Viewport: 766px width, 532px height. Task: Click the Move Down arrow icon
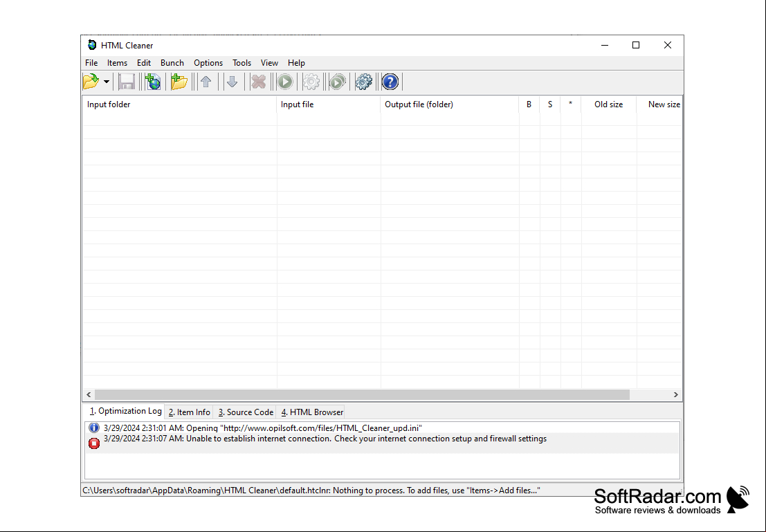tap(232, 82)
